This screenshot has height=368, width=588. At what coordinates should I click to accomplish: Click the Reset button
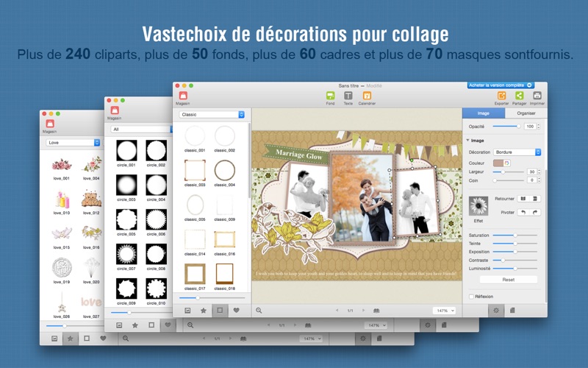(x=509, y=280)
